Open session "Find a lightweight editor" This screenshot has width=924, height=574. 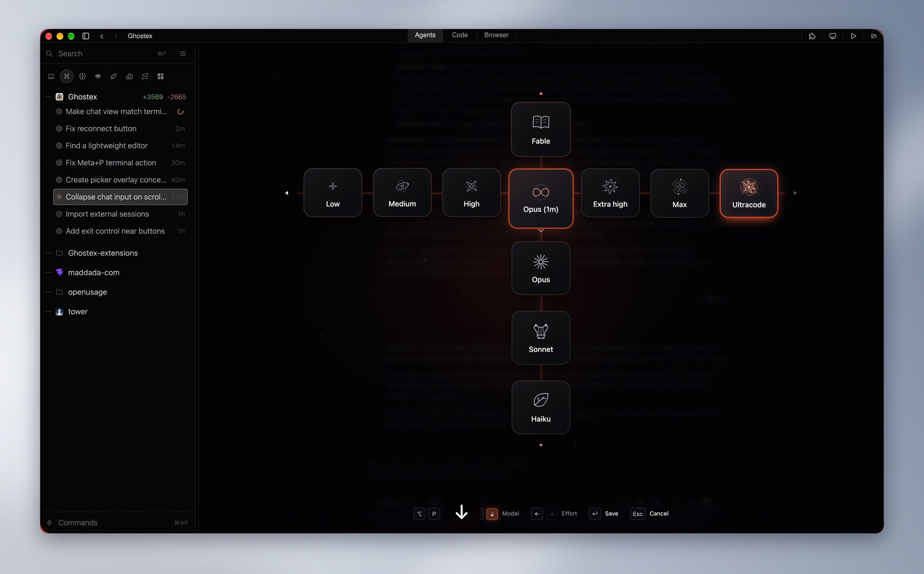(120, 146)
